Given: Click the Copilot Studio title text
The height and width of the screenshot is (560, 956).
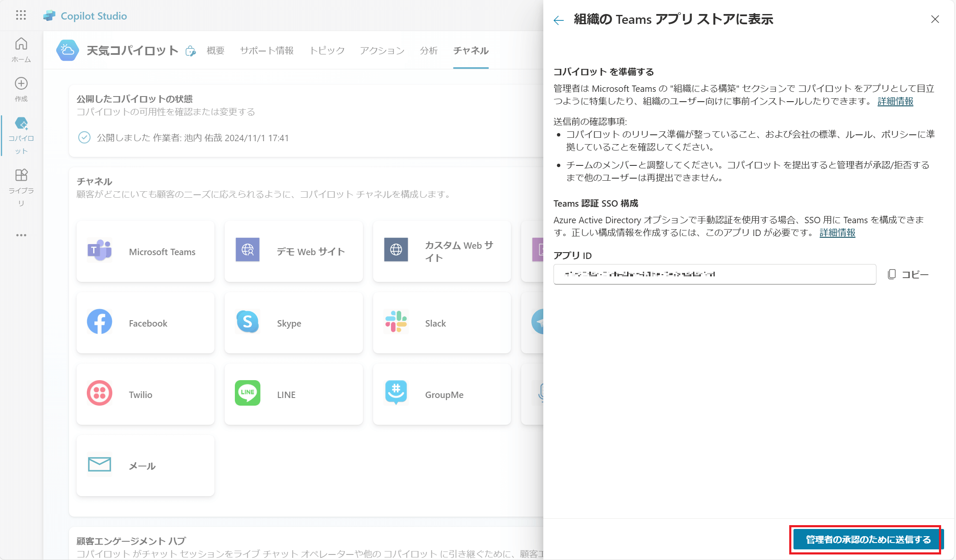Looking at the screenshot, I should [94, 16].
